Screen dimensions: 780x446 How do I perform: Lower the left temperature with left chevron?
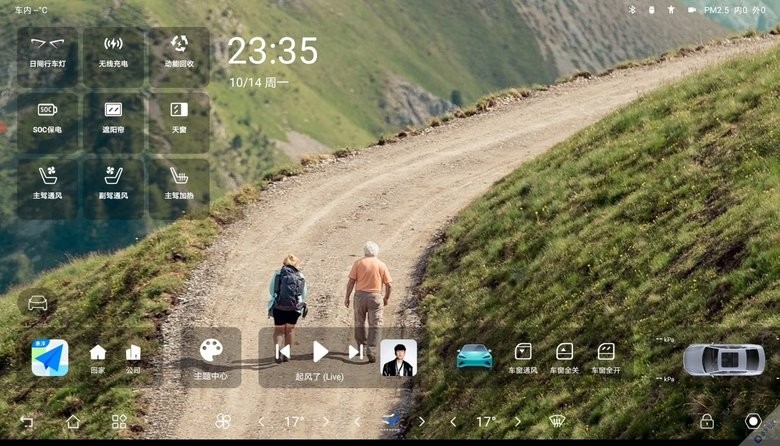tap(262, 422)
